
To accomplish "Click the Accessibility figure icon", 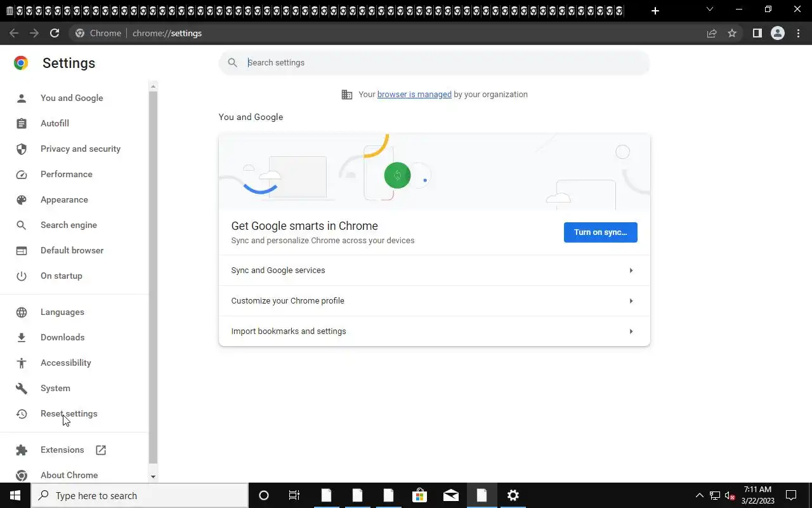I will [22, 363].
